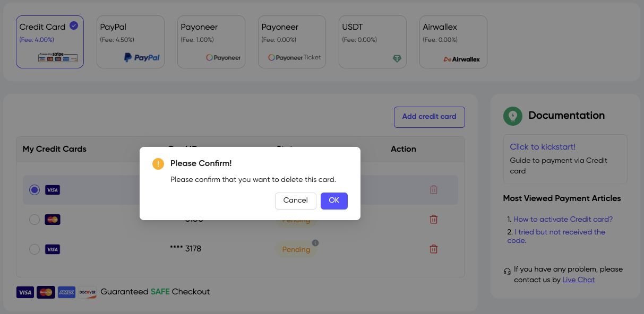Open the How to activate Credit card article
This screenshot has width=644, height=314.
coord(563,219)
